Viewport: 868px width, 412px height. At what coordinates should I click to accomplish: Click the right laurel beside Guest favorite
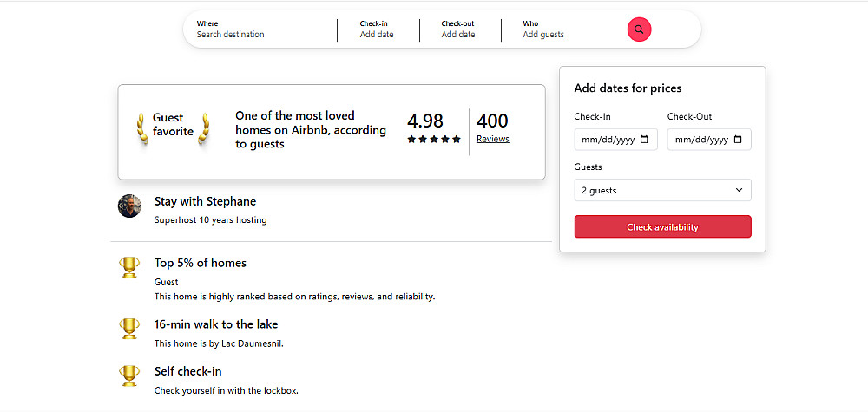pyautogui.click(x=206, y=129)
